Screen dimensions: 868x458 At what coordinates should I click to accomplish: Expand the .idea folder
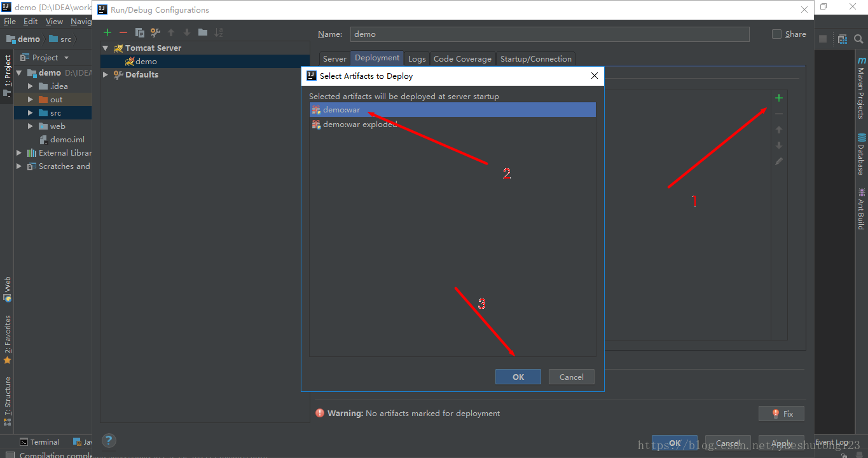tap(30, 86)
